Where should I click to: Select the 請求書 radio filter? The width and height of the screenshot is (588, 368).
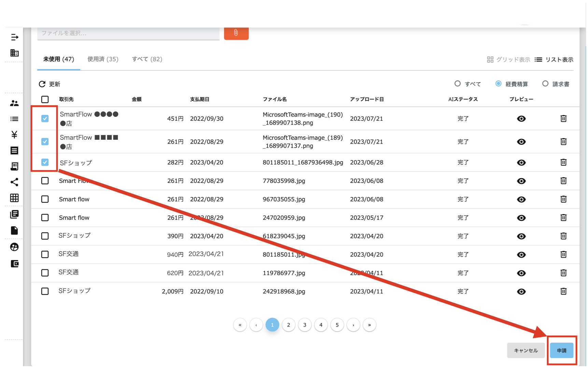point(545,84)
